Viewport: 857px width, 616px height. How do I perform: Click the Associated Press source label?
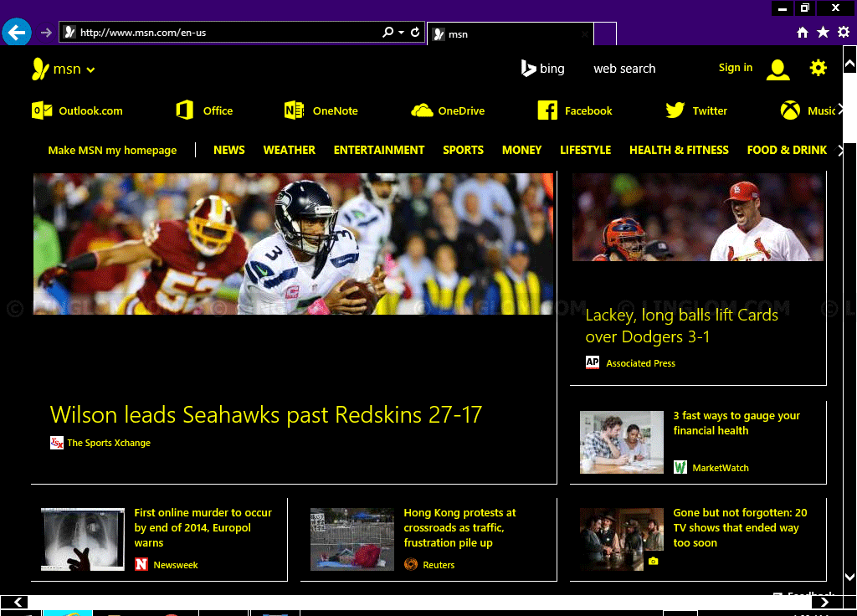tap(640, 363)
